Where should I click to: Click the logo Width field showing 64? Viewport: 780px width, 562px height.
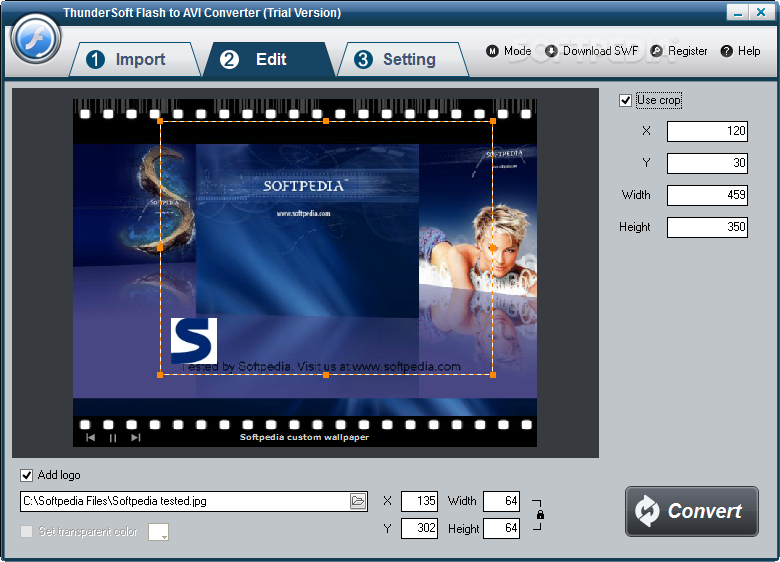click(x=501, y=501)
